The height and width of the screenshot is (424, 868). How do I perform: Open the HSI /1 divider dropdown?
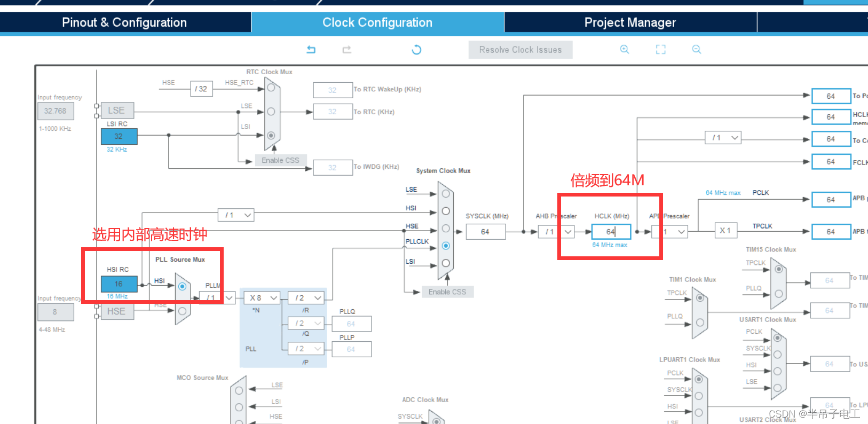click(236, 215)
